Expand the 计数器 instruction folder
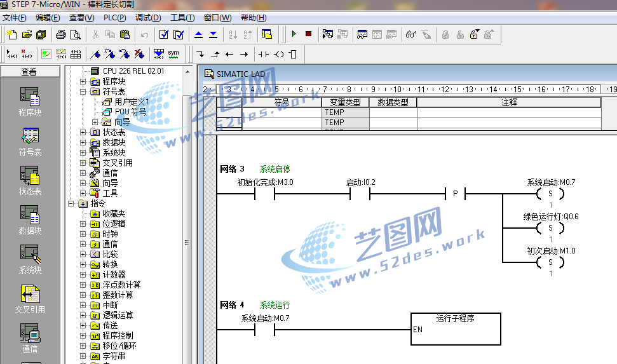This screenshot has height=364, width=617. (x=83, y=274)
